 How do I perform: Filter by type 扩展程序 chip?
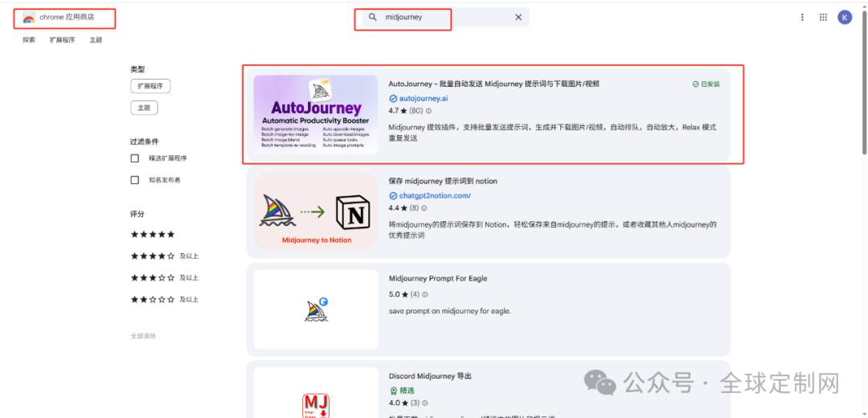(150, 86)
